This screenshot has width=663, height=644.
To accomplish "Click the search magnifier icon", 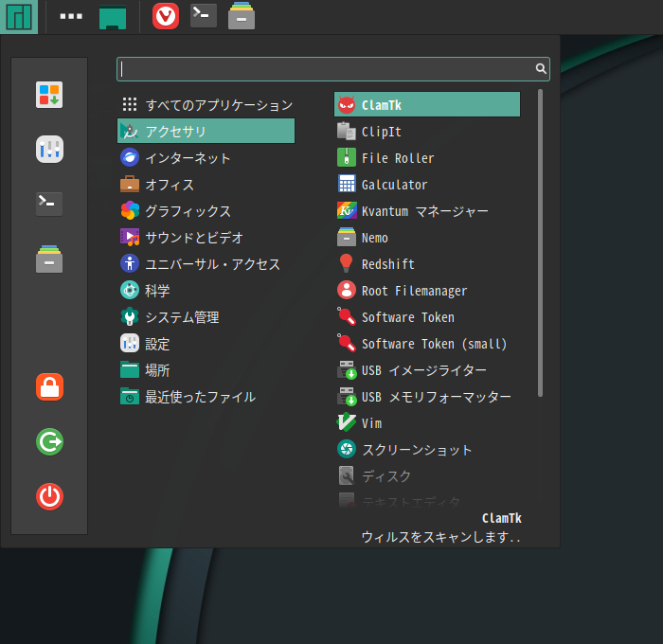I will (541, 68).
